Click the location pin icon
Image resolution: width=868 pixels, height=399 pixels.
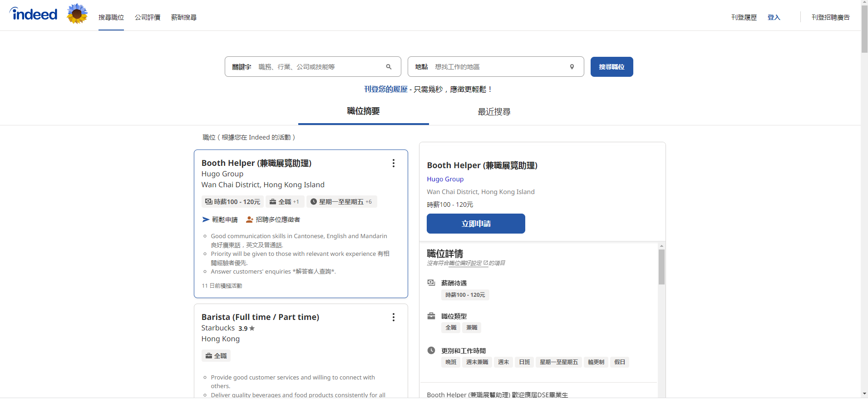[572, 67]
